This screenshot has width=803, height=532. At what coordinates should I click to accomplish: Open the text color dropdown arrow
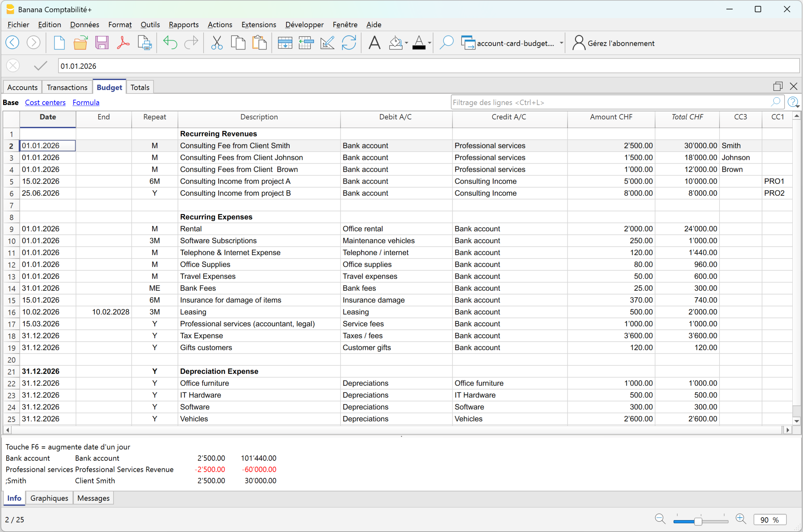pos(429,43)
